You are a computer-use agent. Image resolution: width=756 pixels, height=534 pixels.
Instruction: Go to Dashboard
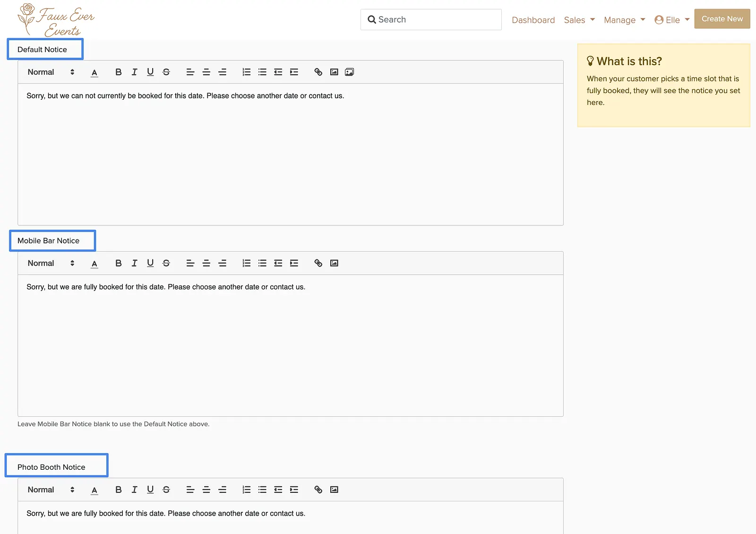click(x=533, y=20)
